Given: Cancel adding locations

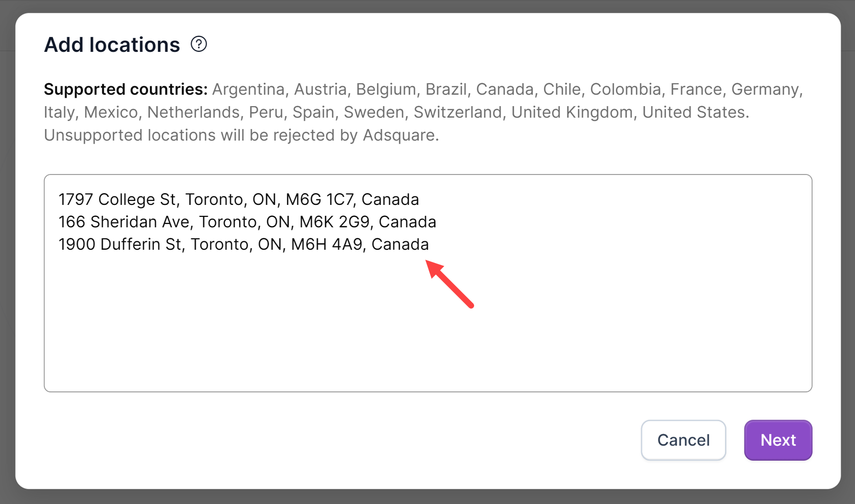Looking at the screenshot, I should tap(683, 440).
